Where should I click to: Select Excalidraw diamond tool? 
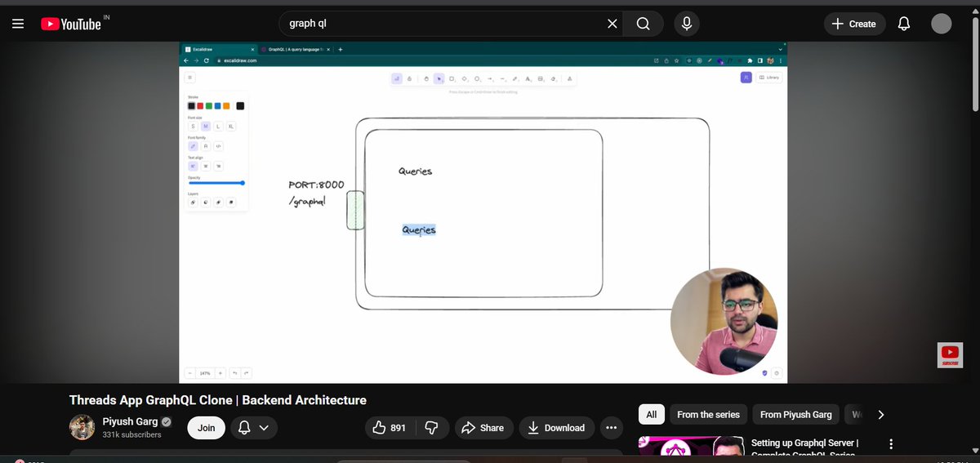coord(464,78)
